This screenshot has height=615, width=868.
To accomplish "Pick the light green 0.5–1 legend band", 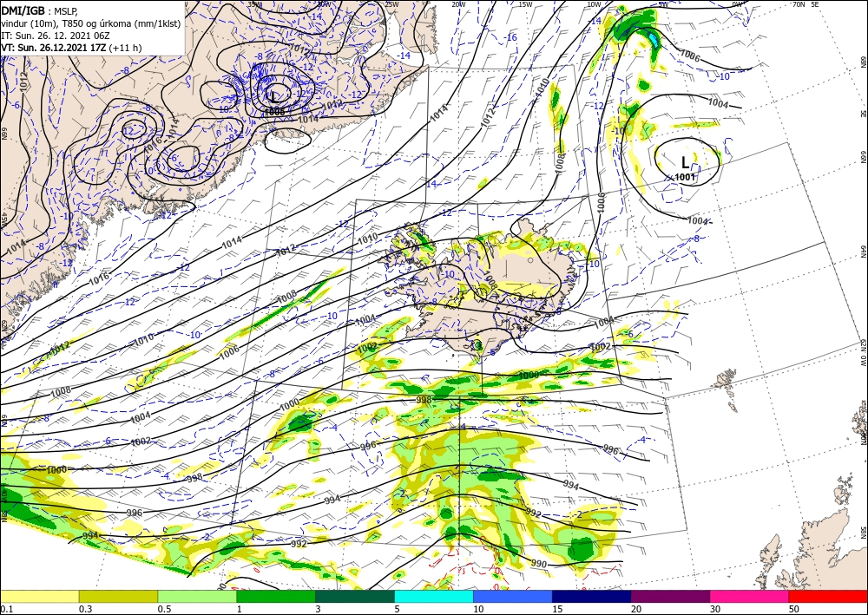I will point(197,597).
